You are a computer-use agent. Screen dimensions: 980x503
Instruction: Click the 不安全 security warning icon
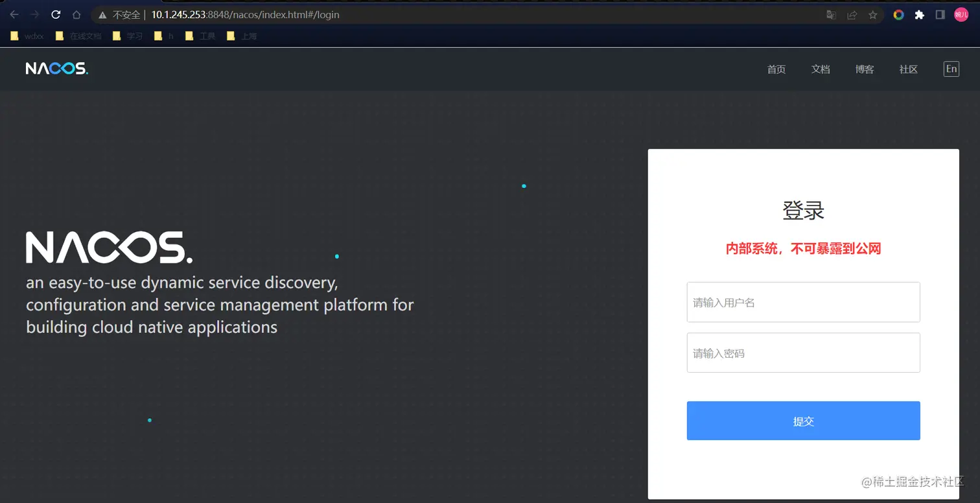pyautogui.click(x=102, y=14)
